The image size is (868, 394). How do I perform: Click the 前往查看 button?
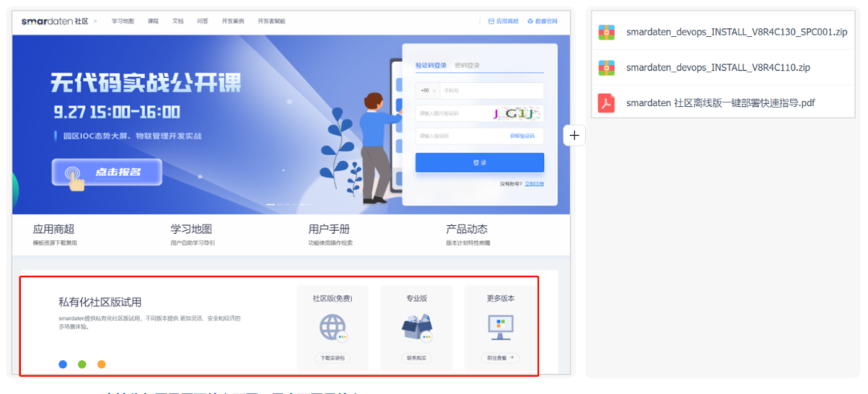pyautogui.click(x=501, y=358)
